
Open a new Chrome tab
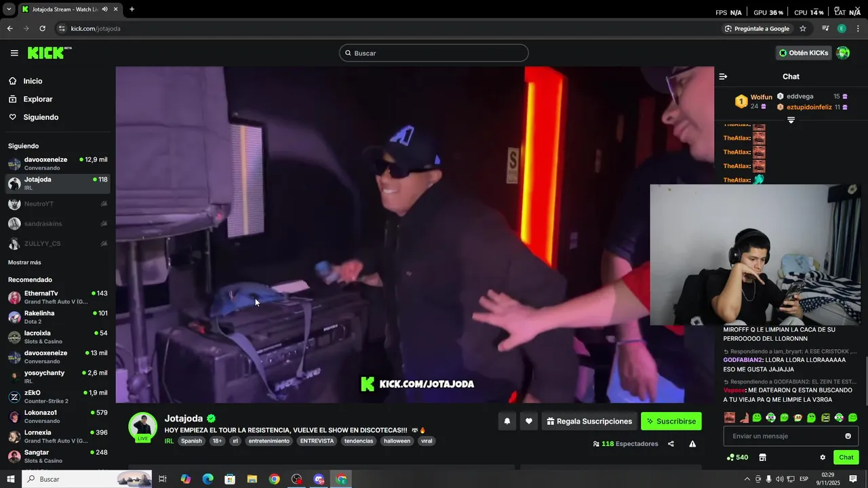pos(132,9)
